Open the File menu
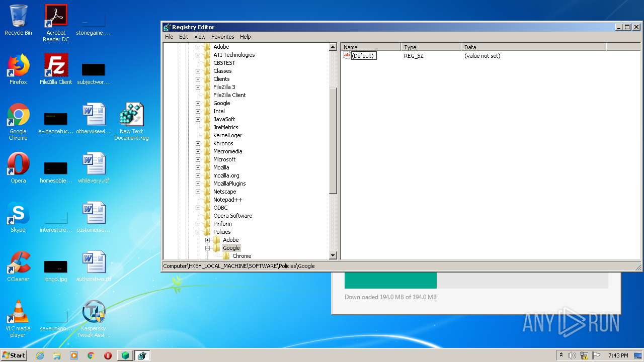This screenshot has height=362, width=644. 169,37
